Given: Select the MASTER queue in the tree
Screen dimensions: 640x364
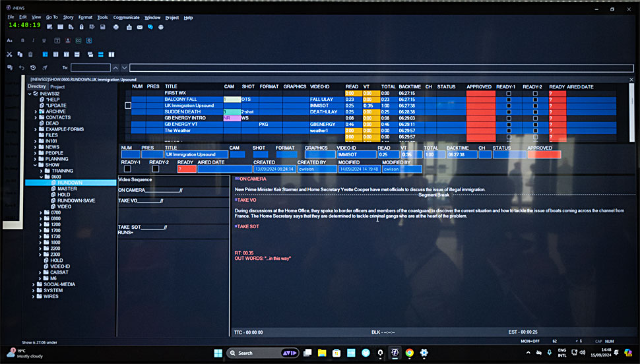Looking at the screenshot, I should point(67,189).
